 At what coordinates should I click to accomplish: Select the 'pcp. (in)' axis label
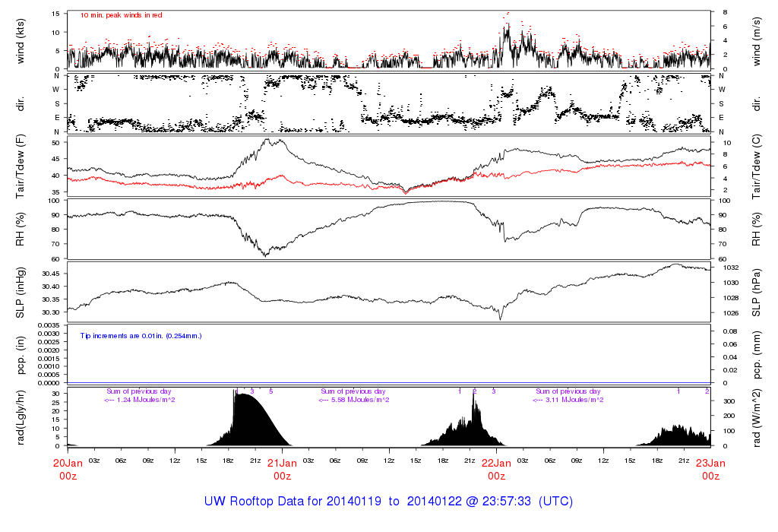pos(21,354)
